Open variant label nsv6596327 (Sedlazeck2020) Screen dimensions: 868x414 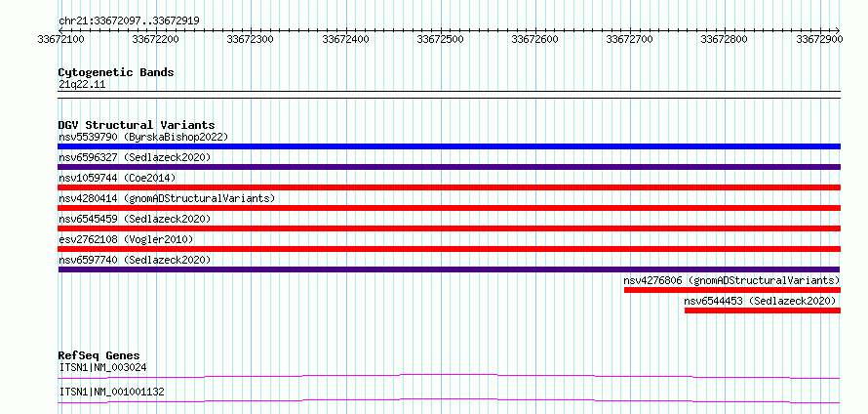[135, 157]
